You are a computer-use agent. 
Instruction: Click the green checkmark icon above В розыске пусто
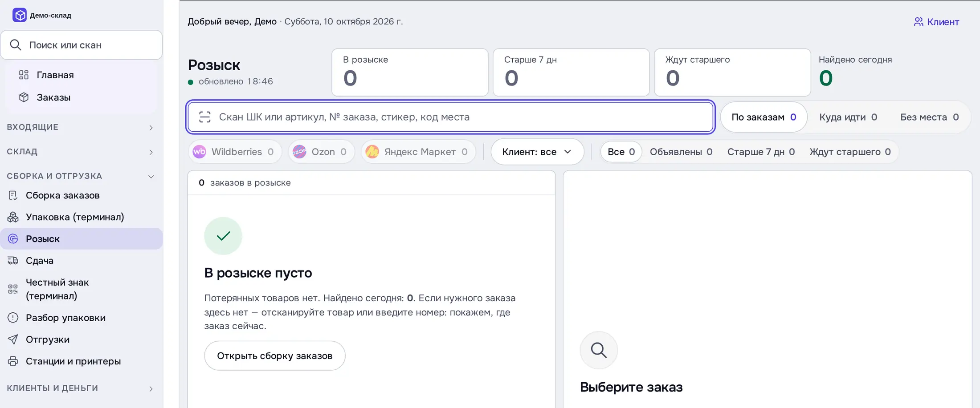[x=223, y=236]
